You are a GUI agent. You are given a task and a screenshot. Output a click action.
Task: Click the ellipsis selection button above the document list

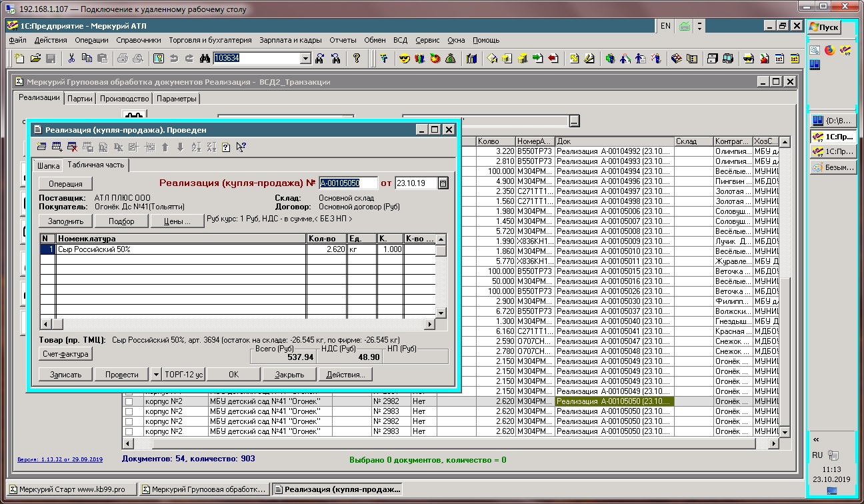(575, 121)
